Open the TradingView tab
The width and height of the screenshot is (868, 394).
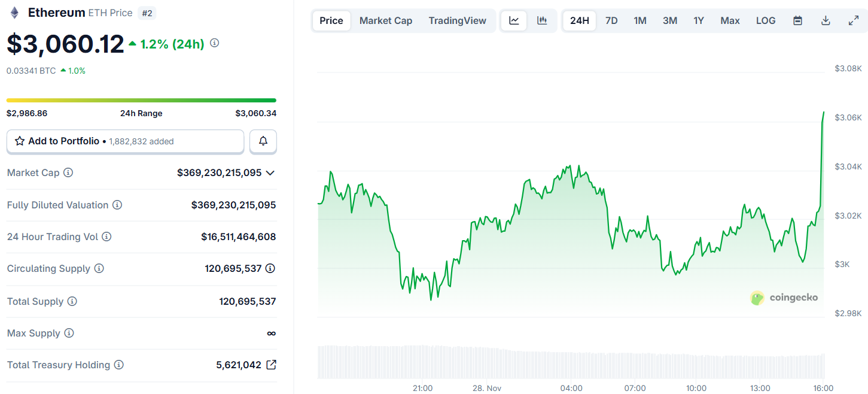(457, 20)
